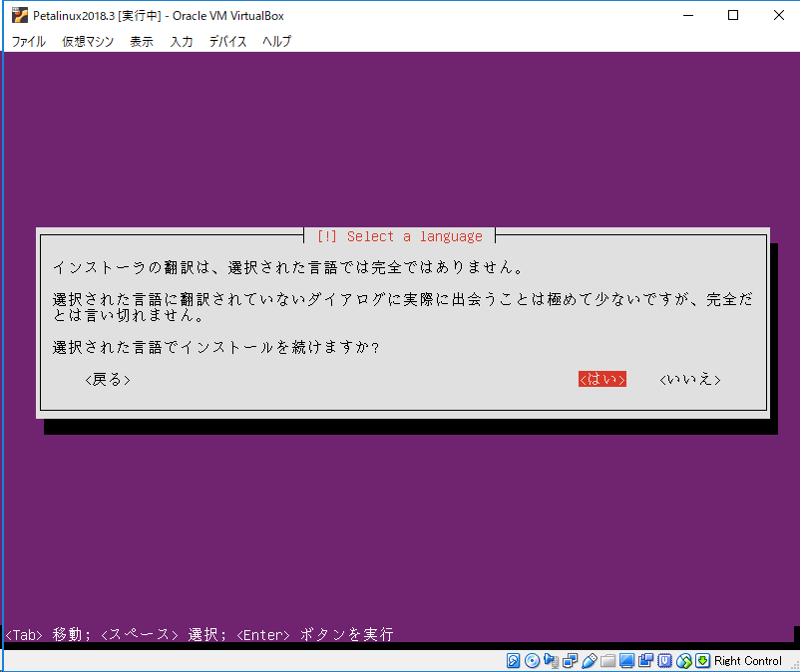
Task: Open the 入力 menu
Action: click(181, 42)
